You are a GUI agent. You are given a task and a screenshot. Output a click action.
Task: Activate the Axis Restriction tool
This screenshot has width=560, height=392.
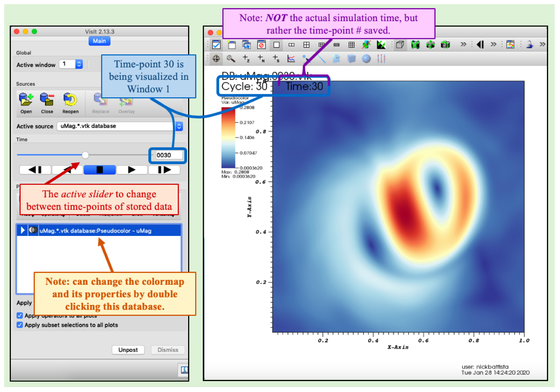[381, 58]
